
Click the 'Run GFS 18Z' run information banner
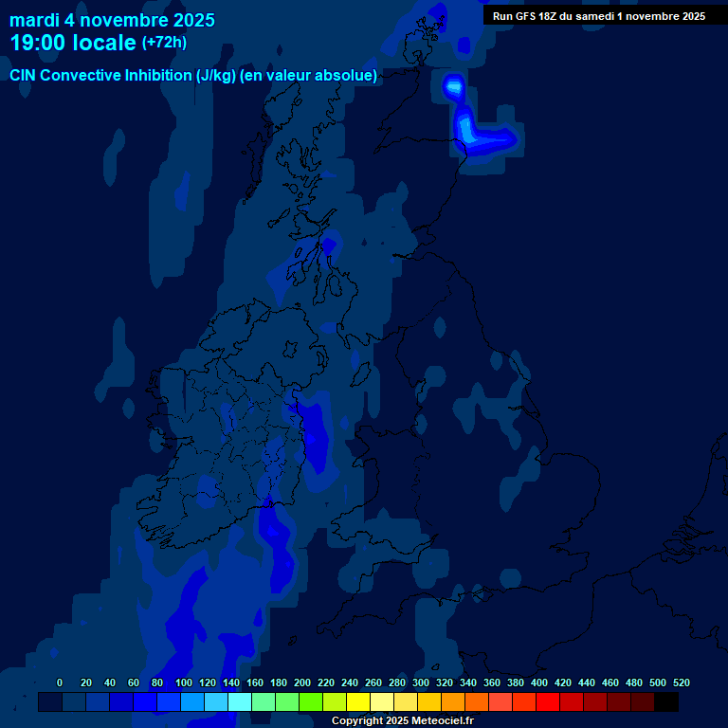(598, 16)
